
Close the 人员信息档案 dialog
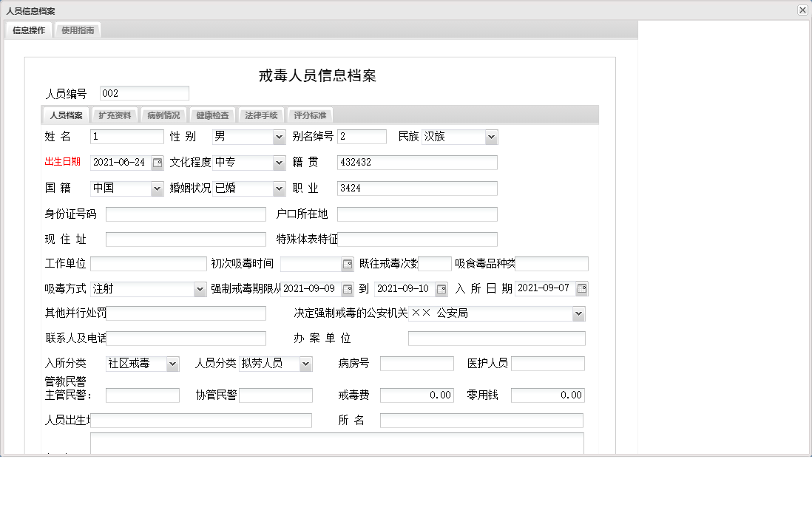(801, 10)
